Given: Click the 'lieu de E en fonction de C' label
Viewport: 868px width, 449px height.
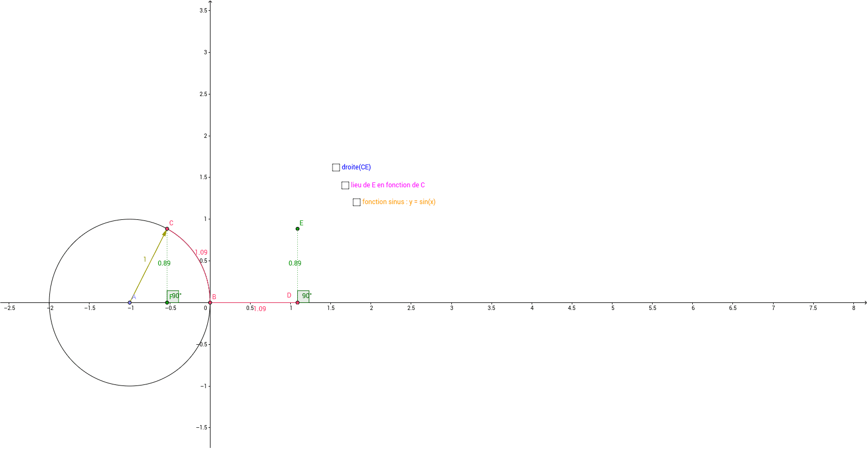Looking at the screenshot, I should point(388,185).
